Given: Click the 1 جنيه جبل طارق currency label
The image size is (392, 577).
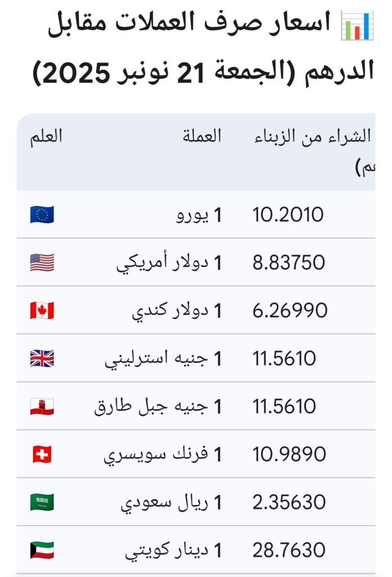Looking at the screenshot, I should pyautogui.click(x=158, y=407).
